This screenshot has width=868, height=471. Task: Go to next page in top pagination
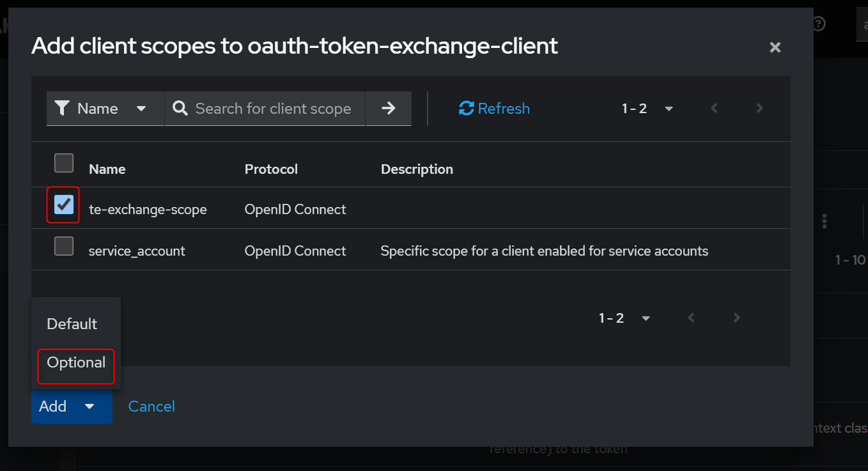click(x=760, y=109)
